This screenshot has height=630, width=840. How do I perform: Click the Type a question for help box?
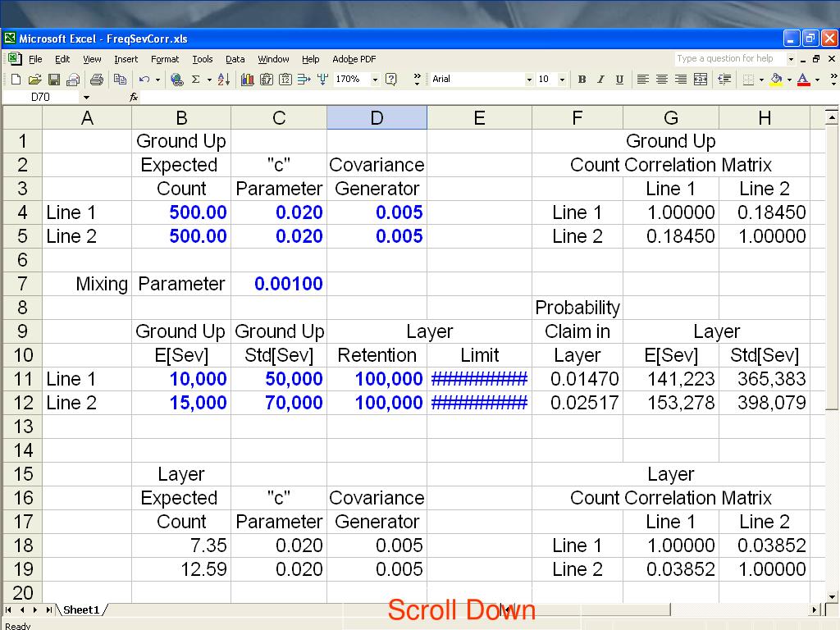point(730,58)
